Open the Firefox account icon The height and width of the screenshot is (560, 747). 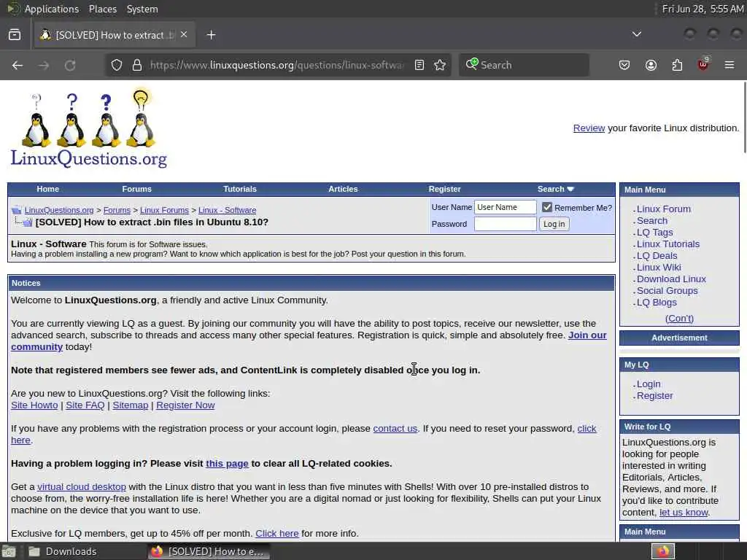[x=651, y=65]
